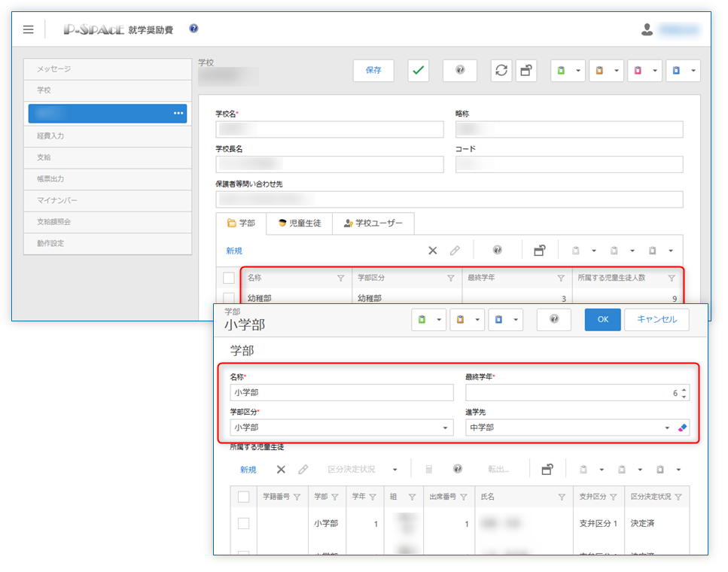Click popout window icon in top toolbar
The image size is (728, 572).
point(526,70)
